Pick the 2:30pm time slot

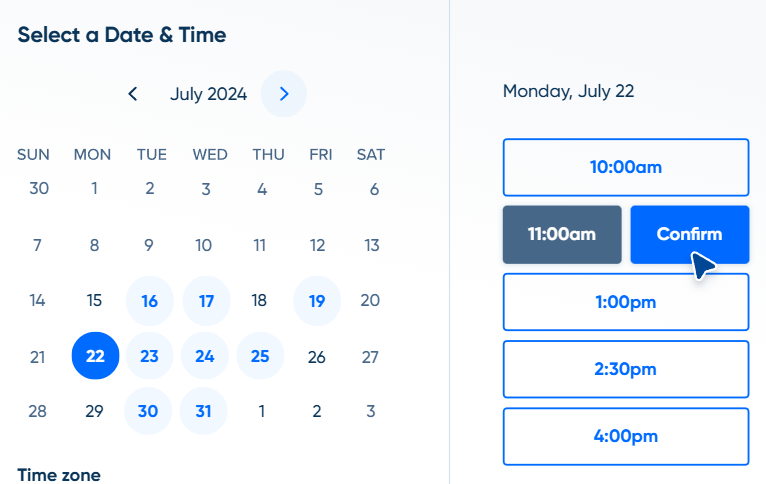(625, 369)
